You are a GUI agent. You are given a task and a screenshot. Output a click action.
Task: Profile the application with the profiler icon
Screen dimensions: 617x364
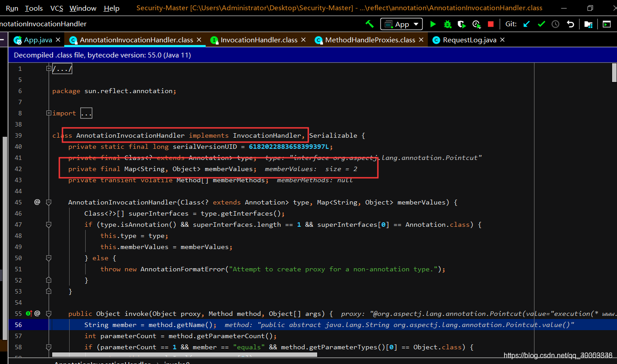coord(476,24)
